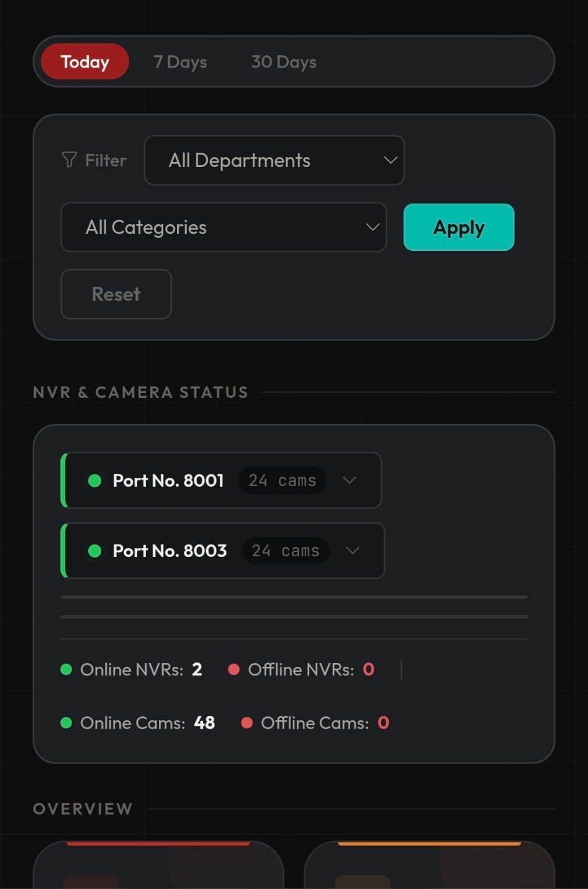The image size is (588, 889).
Task: Click the 24 cams badge on Port 8001
Action: [x=283, y=481]
